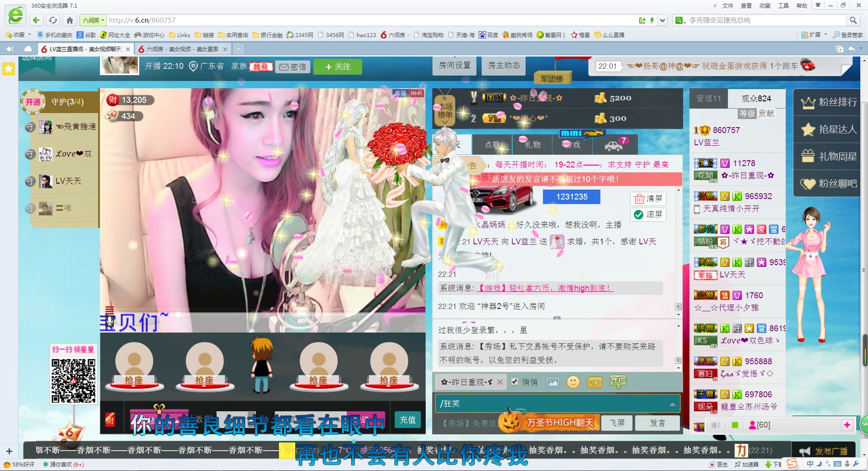Click the 开通 guardian button
868x471 pixels.
(33, 102)
